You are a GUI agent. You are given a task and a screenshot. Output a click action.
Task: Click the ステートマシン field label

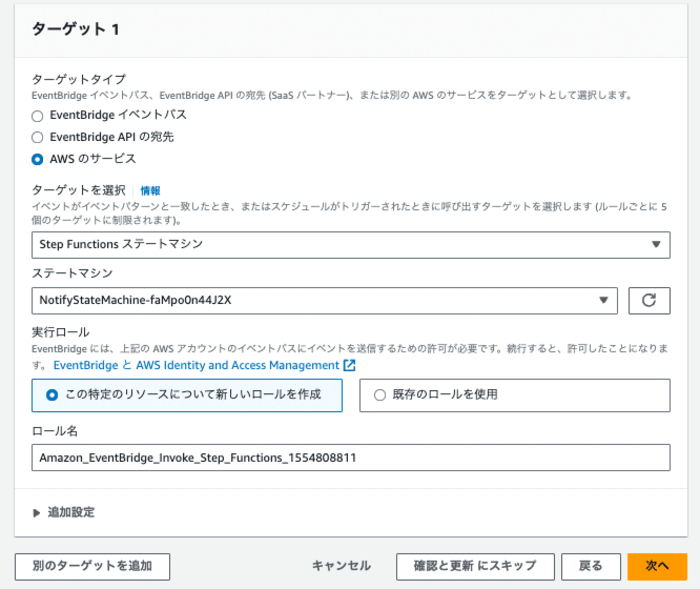point(72,273)
